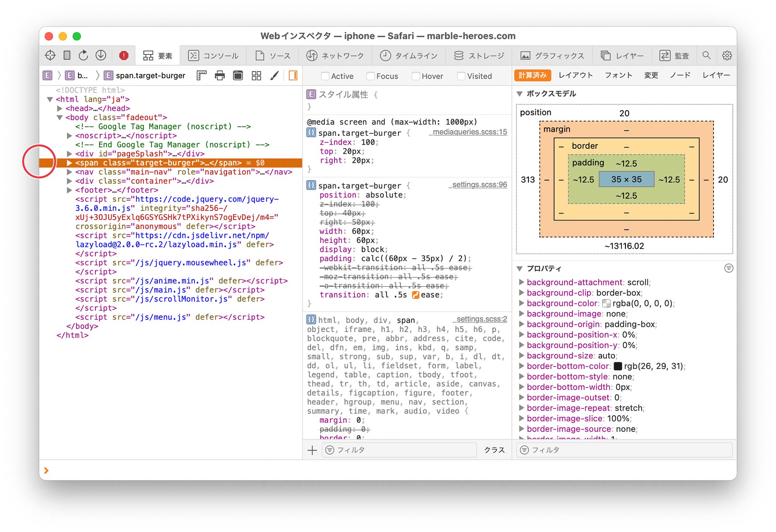The image size is (776, 532).
Task: Expand the footer element in DOM tree
Action: (x=69, y=190)
